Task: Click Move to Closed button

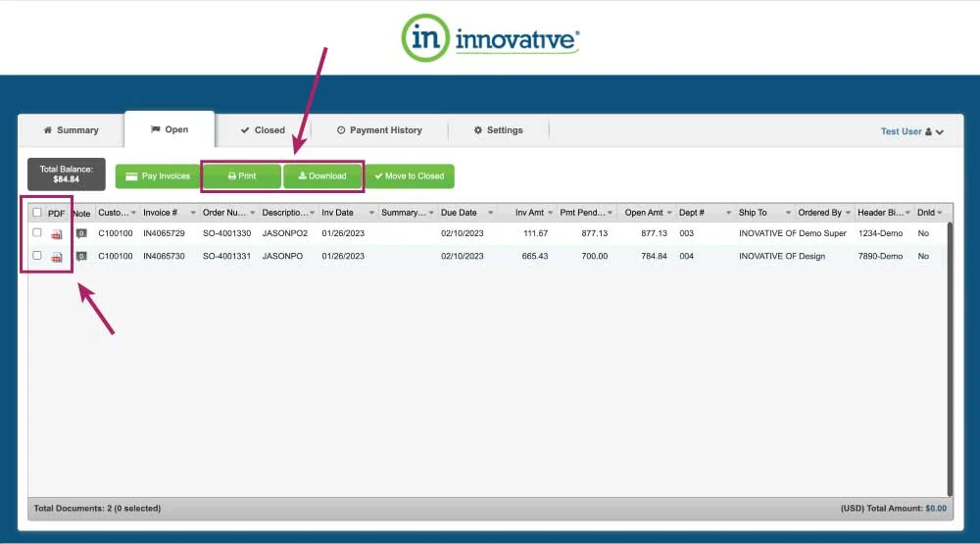Action: coord(410,176)
